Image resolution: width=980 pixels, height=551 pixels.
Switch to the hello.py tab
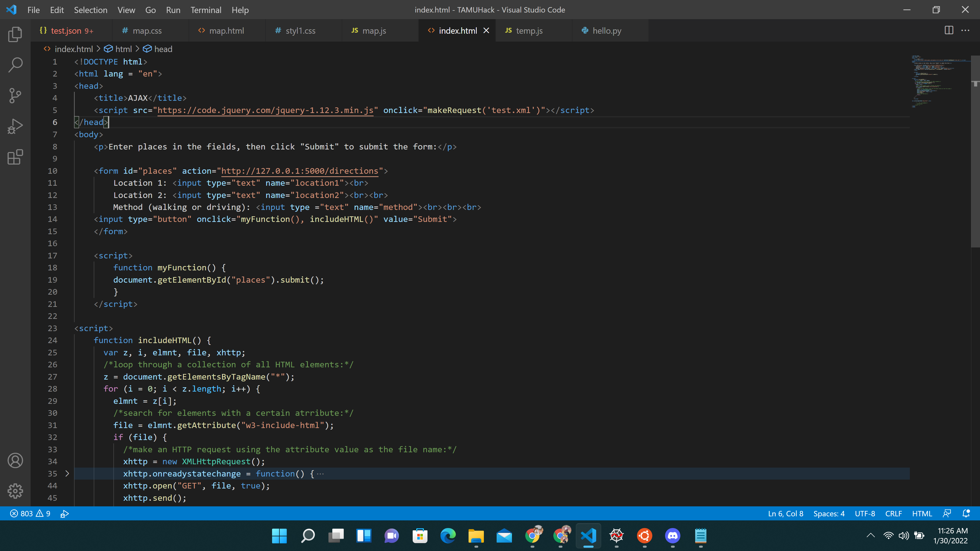point(606,31)
